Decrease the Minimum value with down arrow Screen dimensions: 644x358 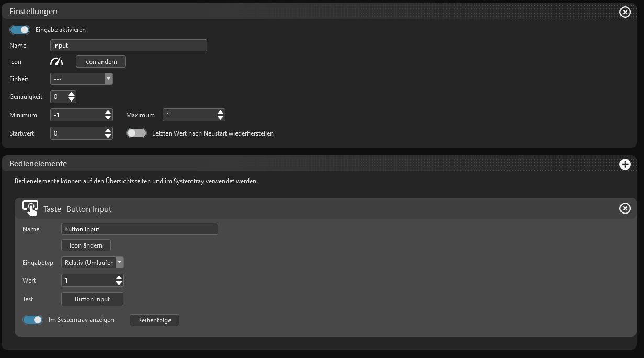[108, 118]
